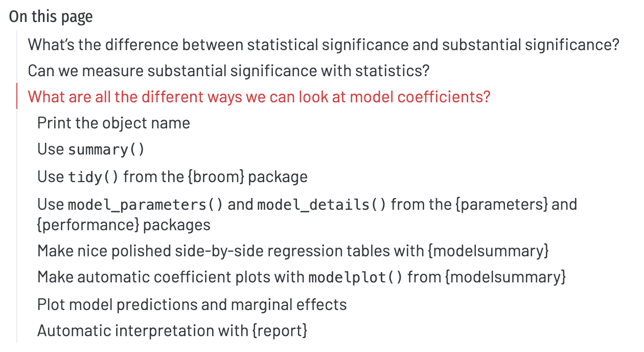The width and height of the screenshot is (644, 352).
Task: Go to side-by-side regression tables section
Action: 293,251
